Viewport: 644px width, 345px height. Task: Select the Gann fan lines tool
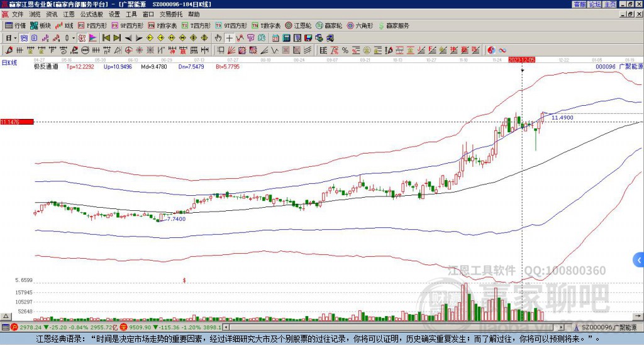[x=231, y=50]
